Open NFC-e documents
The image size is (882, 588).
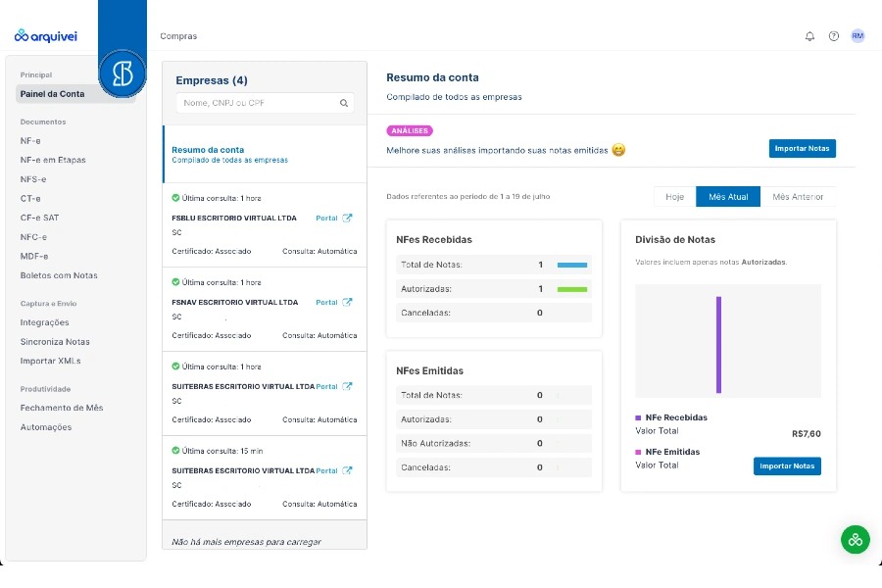pos(33,237)
